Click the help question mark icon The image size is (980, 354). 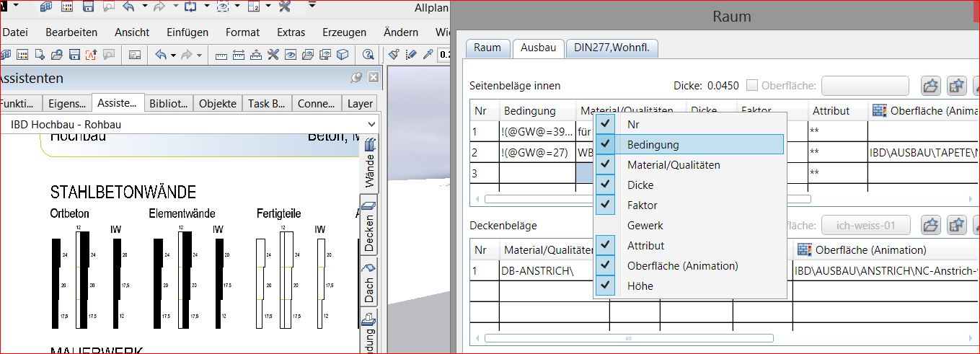(x=368, y=55)
